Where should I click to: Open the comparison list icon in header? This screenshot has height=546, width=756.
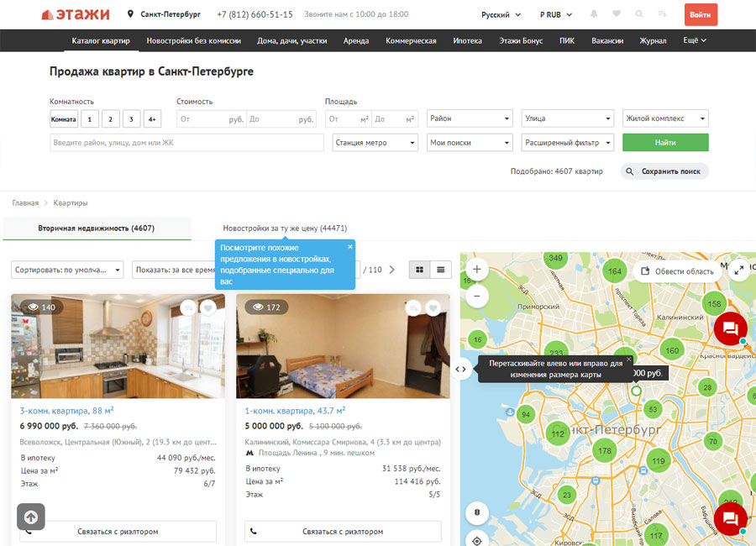[x=663, y=14]
